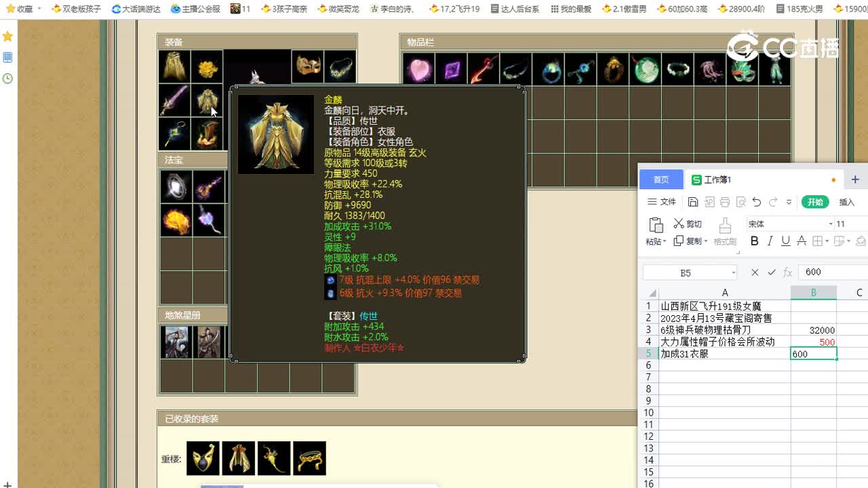Image resolution: width=868 pixels, height=488 pixels.
Task: Click the second warrior portrait in 地煞星册
Action: point(208,342)
